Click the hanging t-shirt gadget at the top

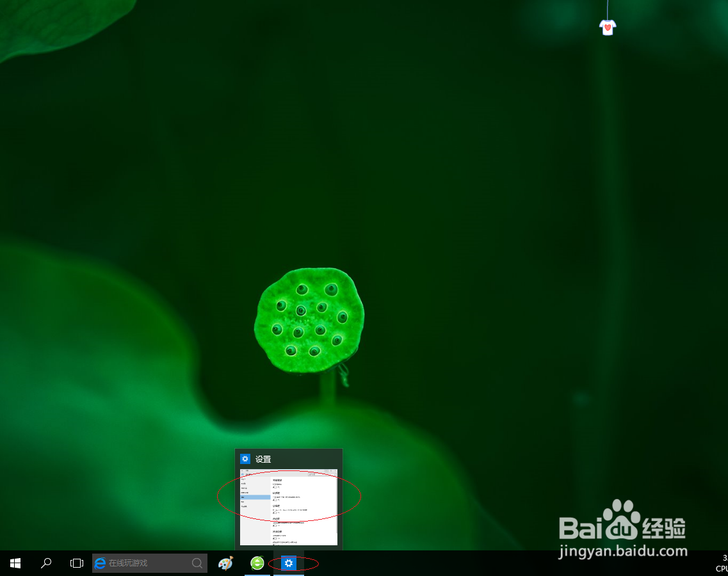point(607,27)
